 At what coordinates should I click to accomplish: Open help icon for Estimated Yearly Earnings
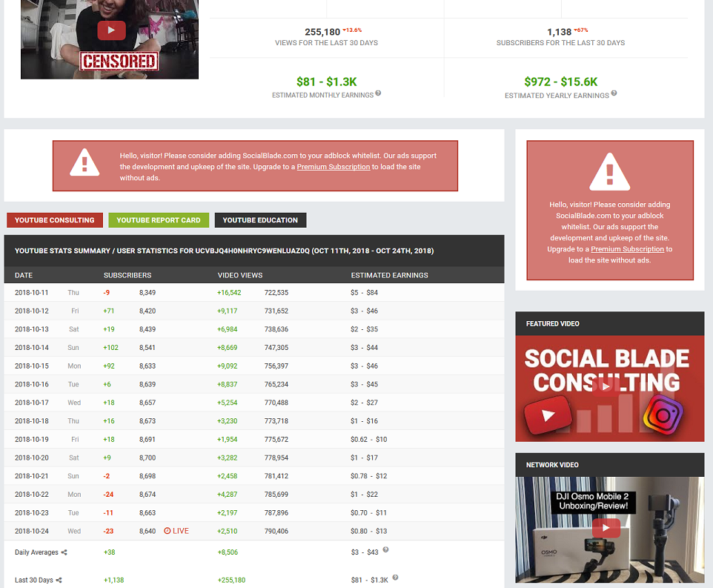tap(614, 93)
